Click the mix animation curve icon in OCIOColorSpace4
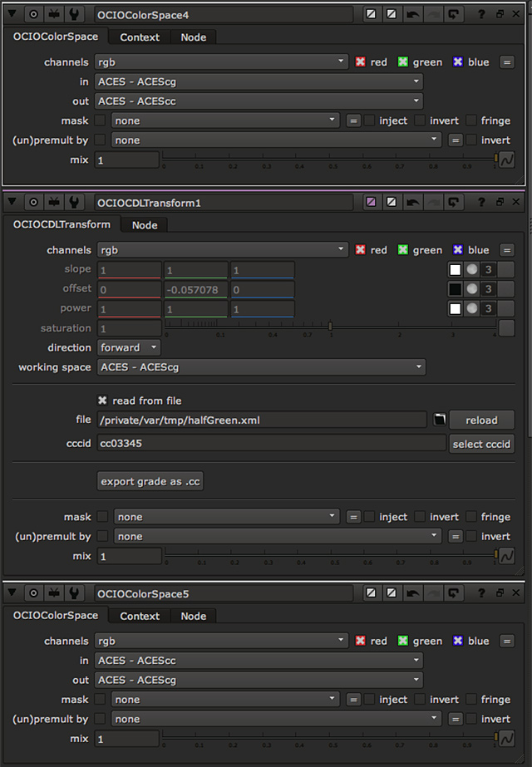The width and height of the screenshot is (532, 767). click(x=505, y=159)
